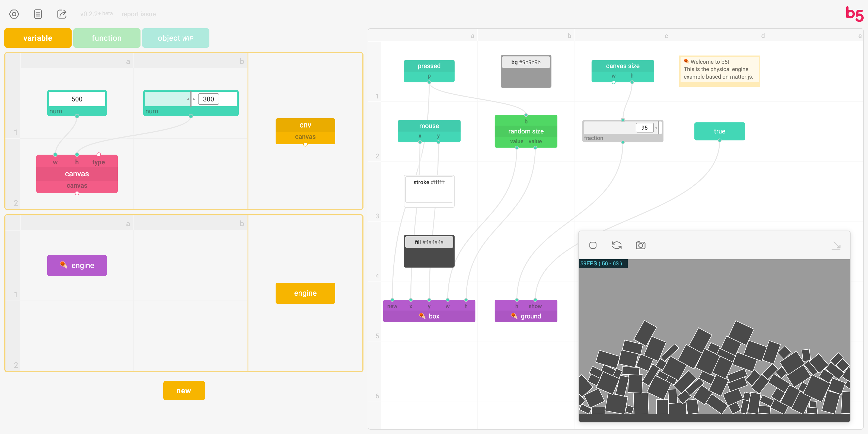Click the show input node on ground block

click(535, 300)
